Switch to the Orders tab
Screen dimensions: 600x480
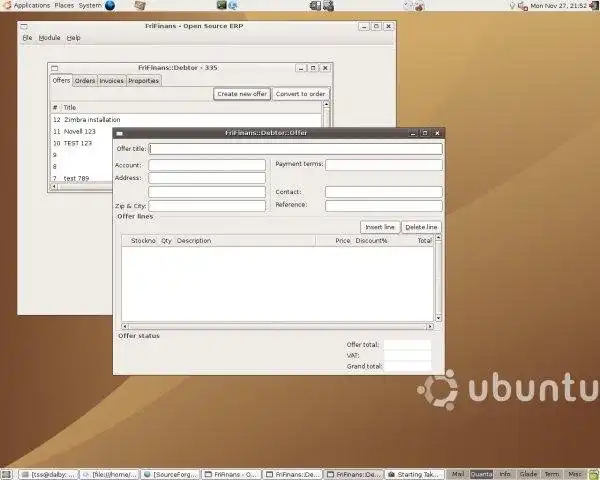coord(85,81)
